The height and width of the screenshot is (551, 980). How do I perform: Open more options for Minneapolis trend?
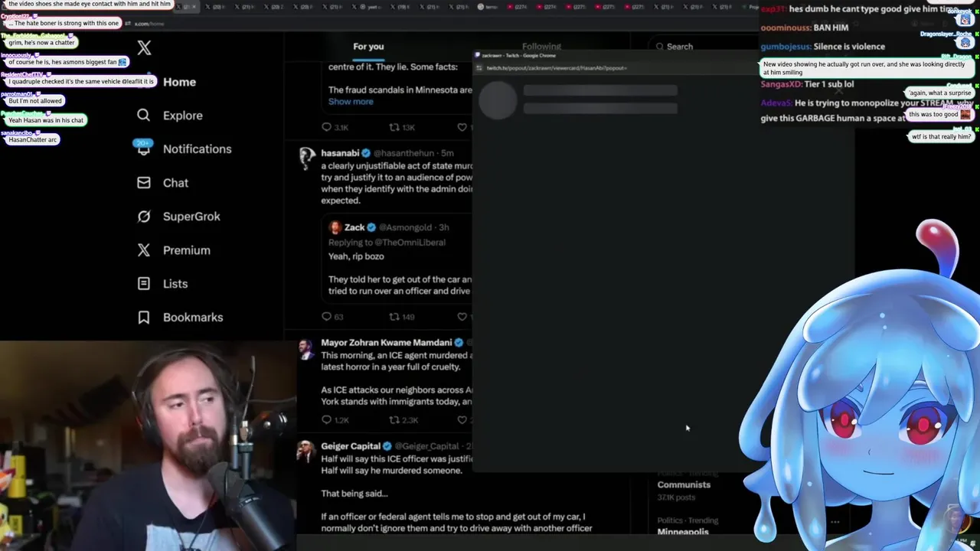[835, 522]
